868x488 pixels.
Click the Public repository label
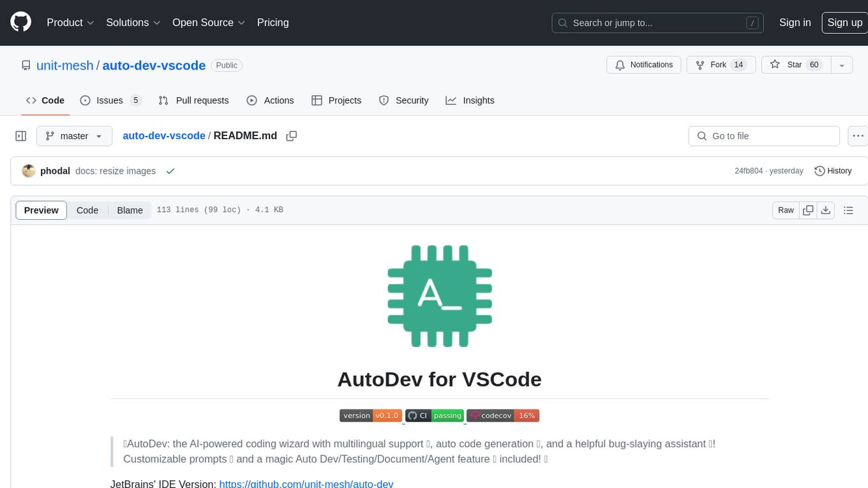[227, 65]
